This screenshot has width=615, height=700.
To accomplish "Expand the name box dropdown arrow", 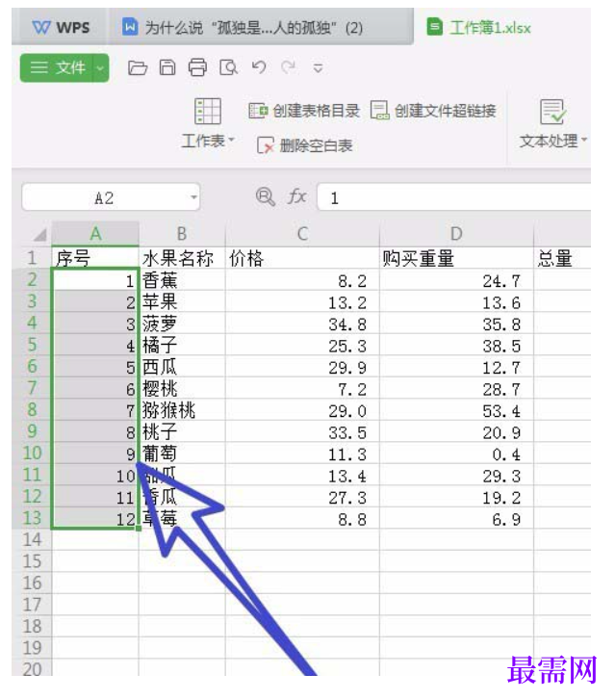I will tap(193, 197).
